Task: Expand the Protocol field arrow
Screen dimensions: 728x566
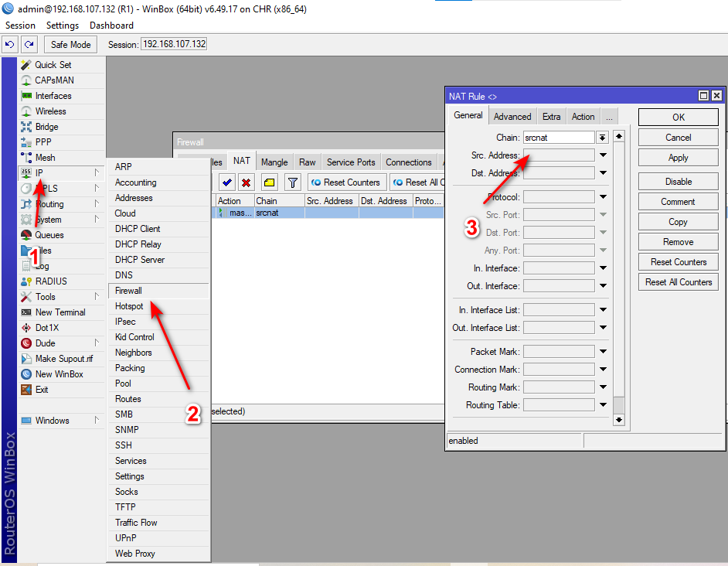Action: pos(603,197)
